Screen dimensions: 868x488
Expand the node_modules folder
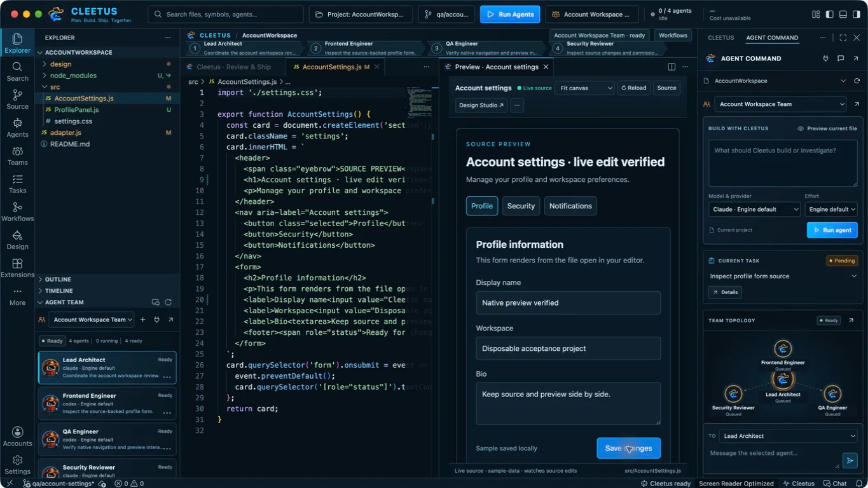107,76
